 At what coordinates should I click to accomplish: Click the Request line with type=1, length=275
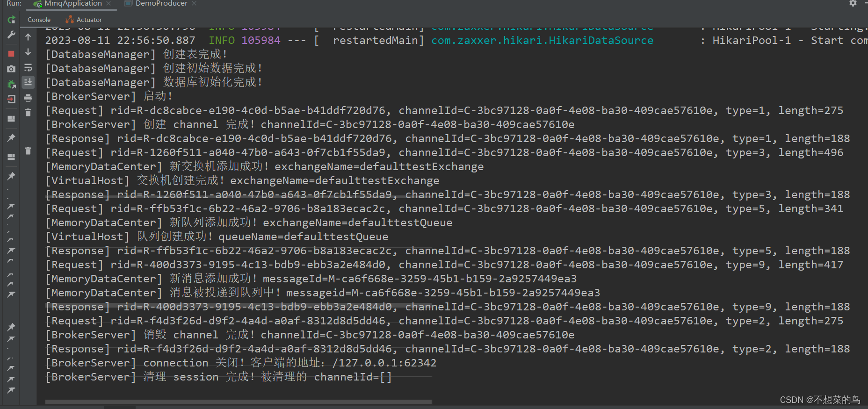(444, 110)
